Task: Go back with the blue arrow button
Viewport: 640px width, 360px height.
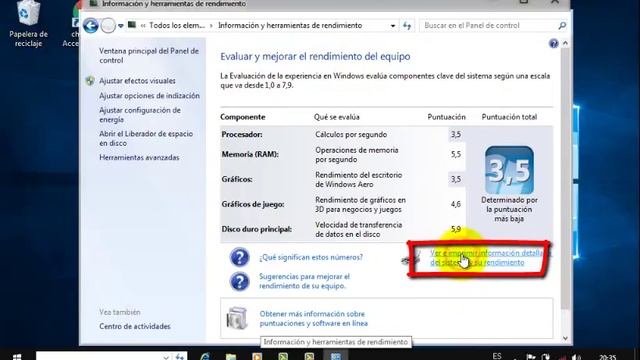Action: [91, 26]
